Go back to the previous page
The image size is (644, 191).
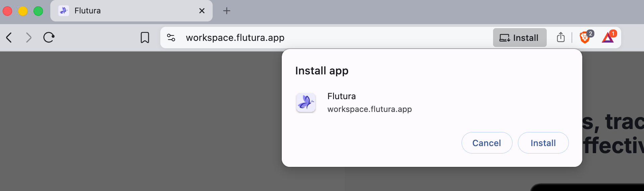(9, 38)
